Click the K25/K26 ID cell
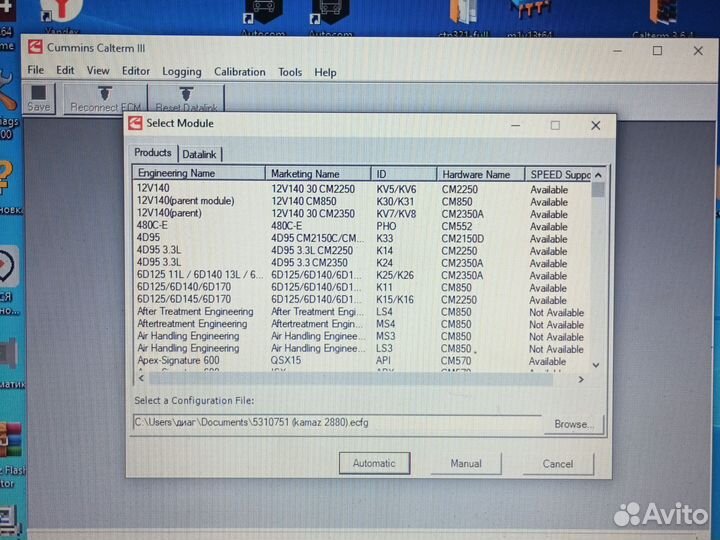 395,276
